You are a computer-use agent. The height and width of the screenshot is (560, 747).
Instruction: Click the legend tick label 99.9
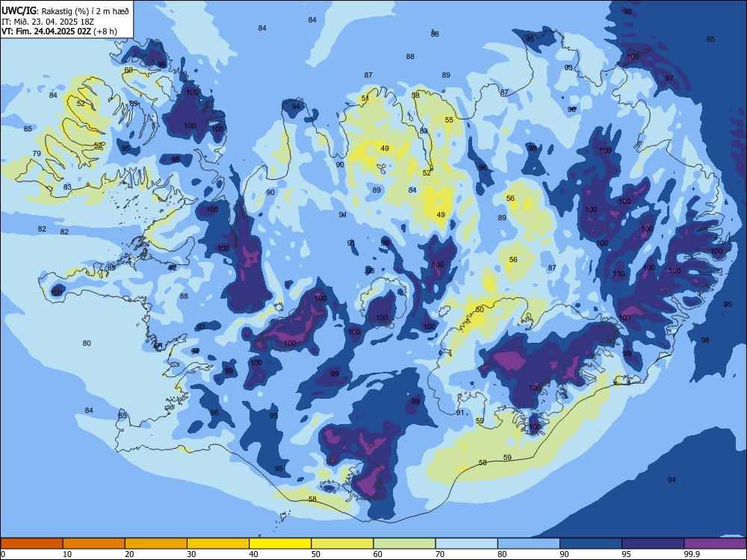(x=692, y=554)
